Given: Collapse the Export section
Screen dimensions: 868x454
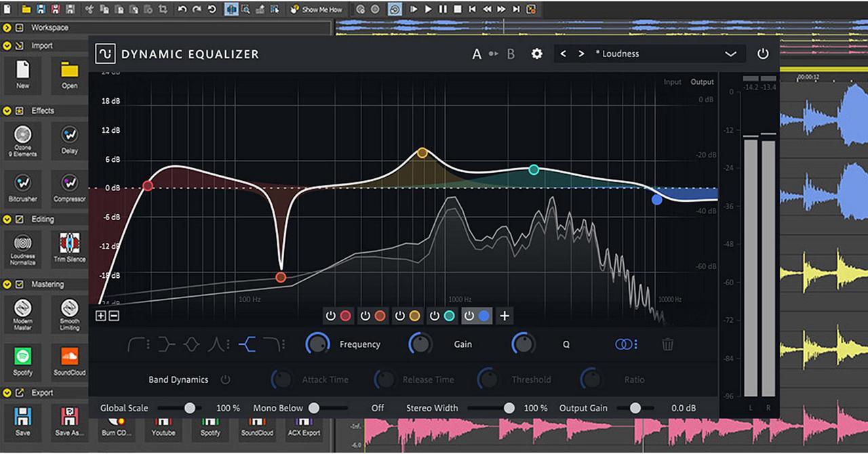Looking at the screenshot, I should [7, 392].
